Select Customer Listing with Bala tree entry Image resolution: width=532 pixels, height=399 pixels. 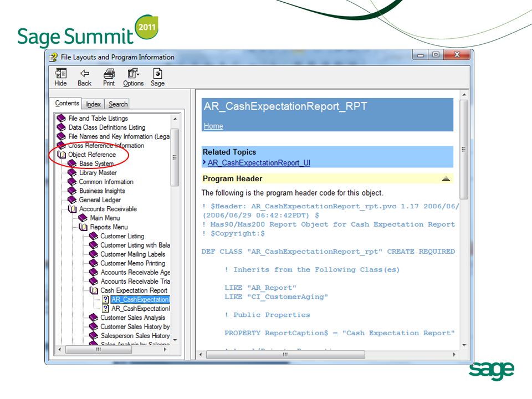point(135,245)
